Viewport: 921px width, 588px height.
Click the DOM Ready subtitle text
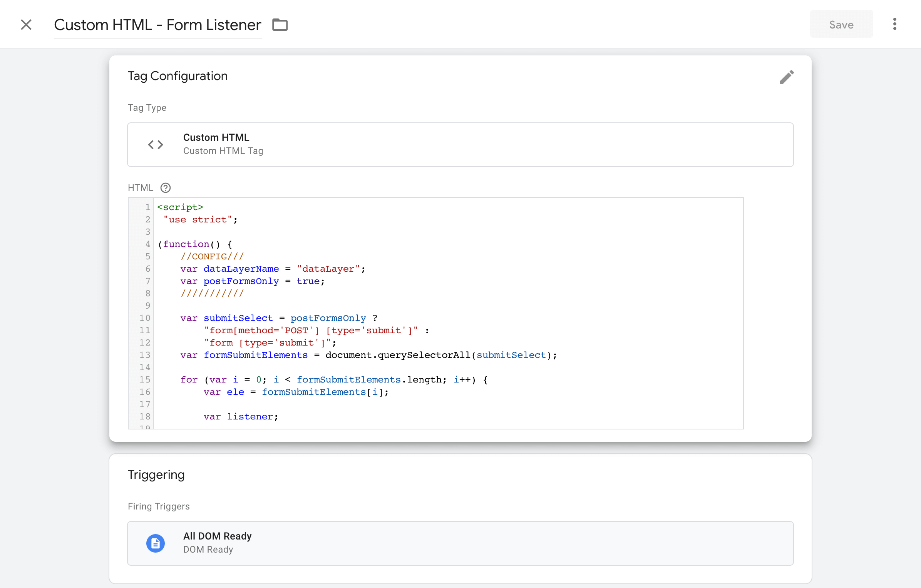208,550
